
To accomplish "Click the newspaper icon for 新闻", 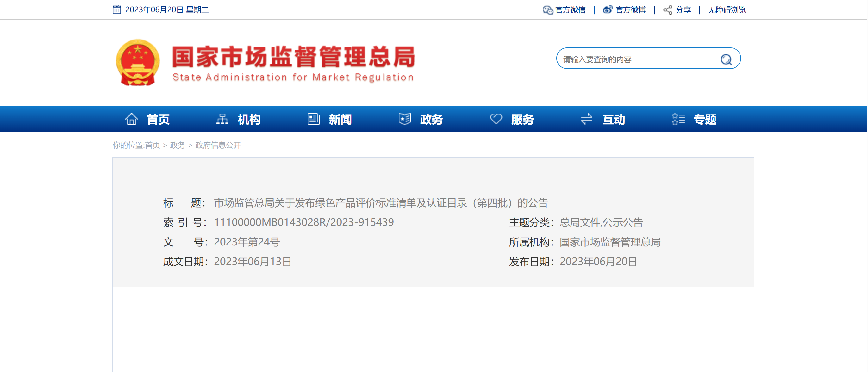I will [313, 119].
